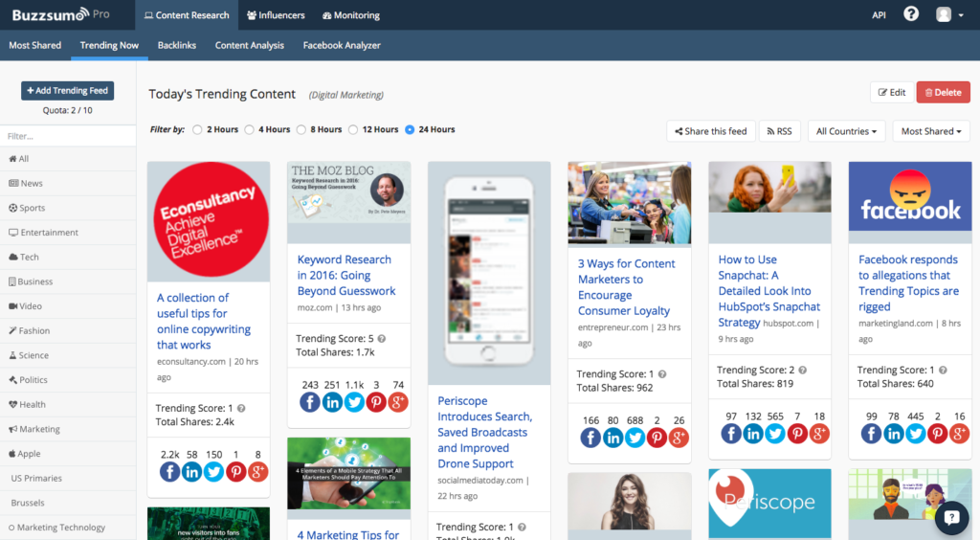980x540 pixels.
Task: Select the All category in sidebar
Action: [68, 159]
